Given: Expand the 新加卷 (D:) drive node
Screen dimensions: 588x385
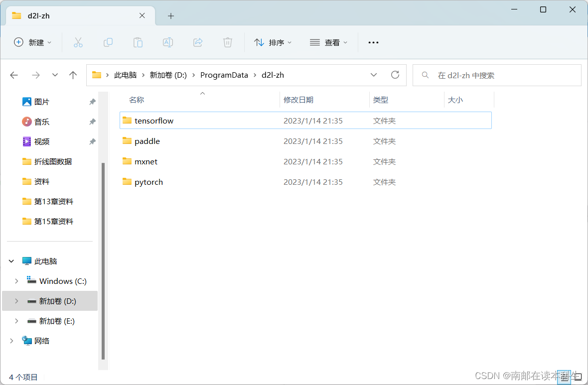Looking at the screenshot, I should click(x=16, y=301).
